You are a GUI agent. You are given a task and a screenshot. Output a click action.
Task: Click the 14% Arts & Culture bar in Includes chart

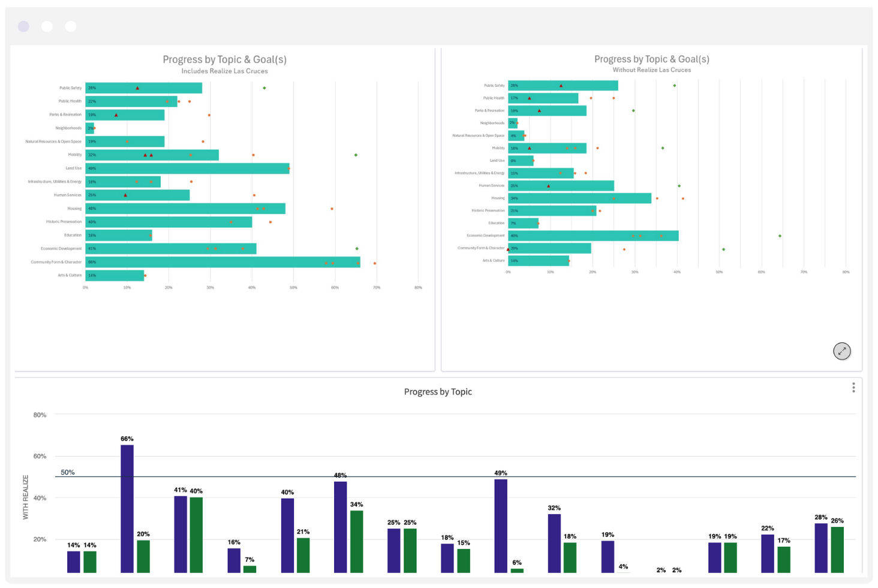[115, 276]
